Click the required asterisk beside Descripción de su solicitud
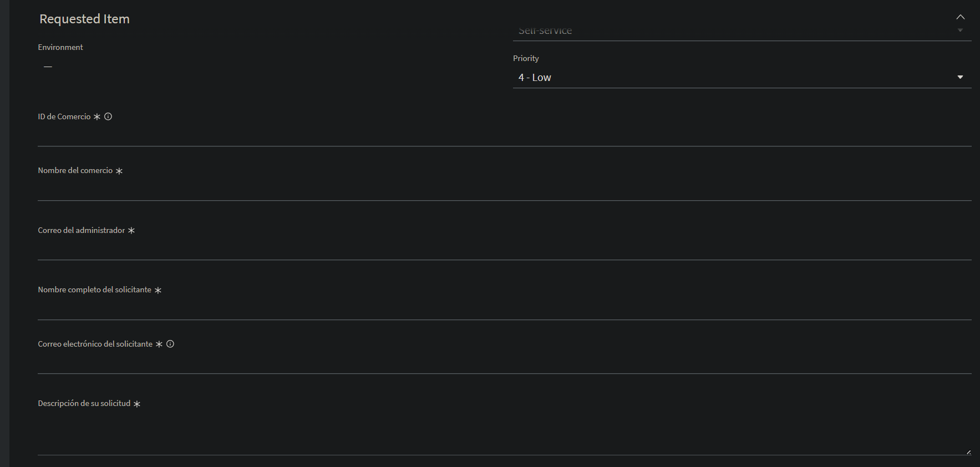Viewport: 980px width, 467px height. point(136,404)
